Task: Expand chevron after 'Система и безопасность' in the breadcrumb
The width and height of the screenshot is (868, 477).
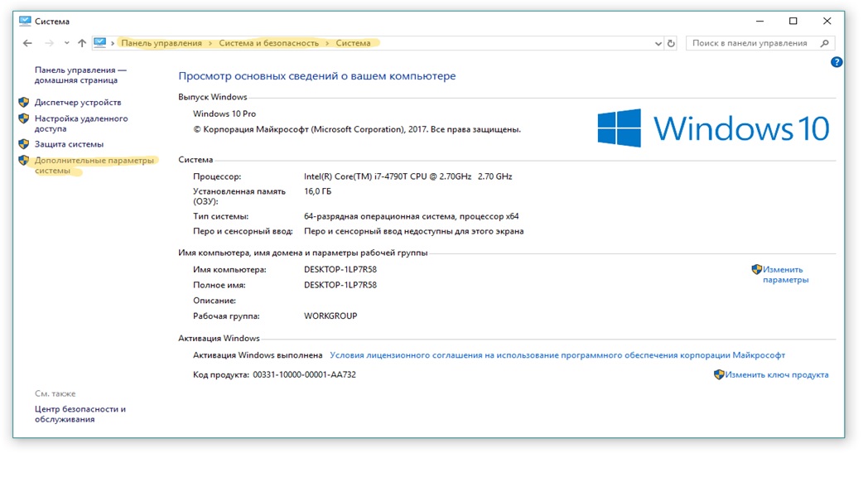Action: 328,43
